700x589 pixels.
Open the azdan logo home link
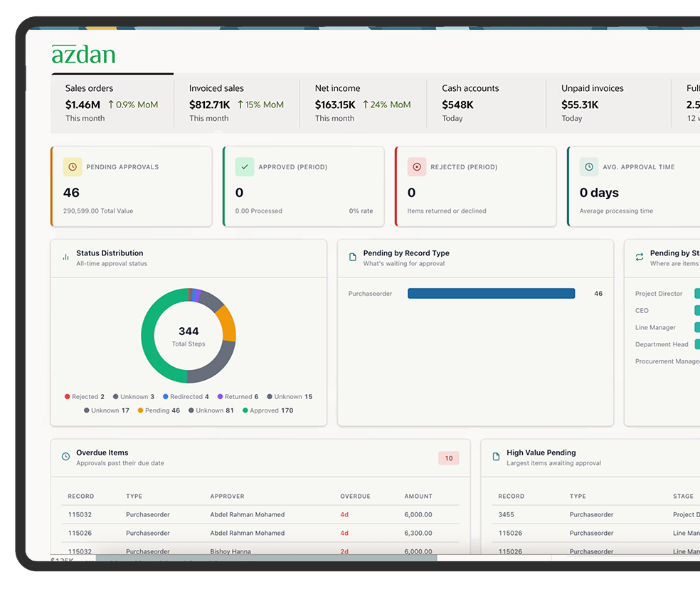click(x=83, y=55)
